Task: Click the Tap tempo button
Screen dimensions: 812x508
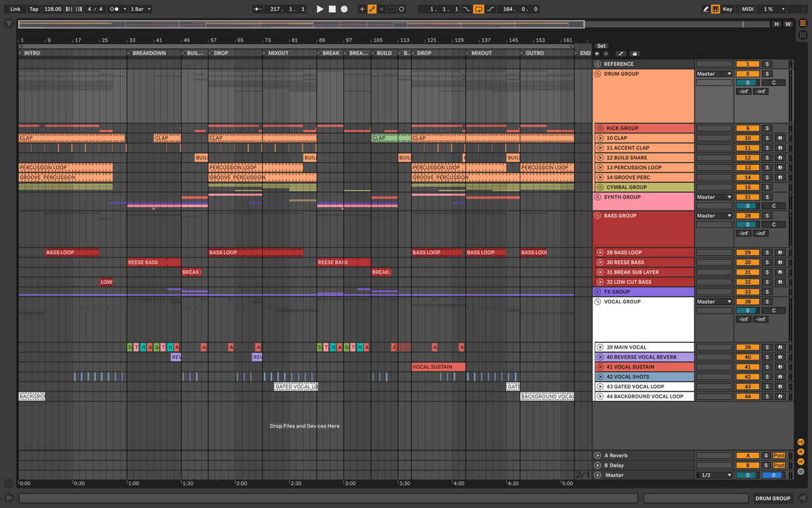Action: (34, 9)
